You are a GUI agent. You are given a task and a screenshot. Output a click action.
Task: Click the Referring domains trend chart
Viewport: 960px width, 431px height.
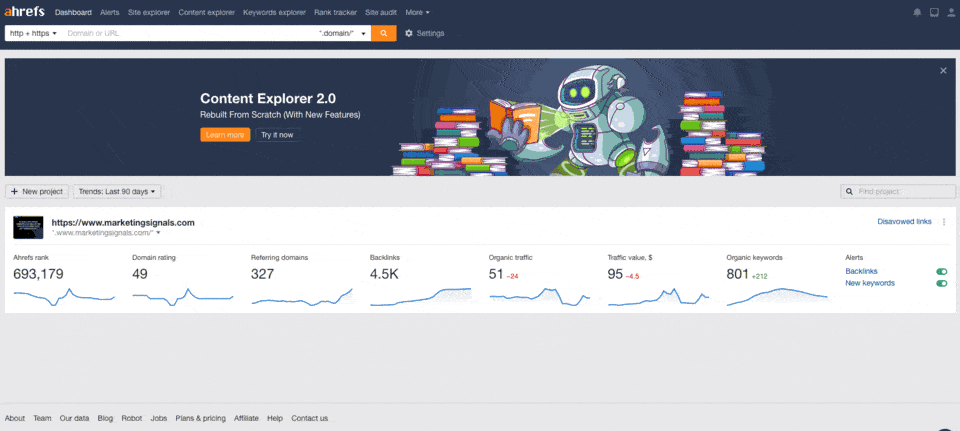pyautogui.click(x=302, y=296)
